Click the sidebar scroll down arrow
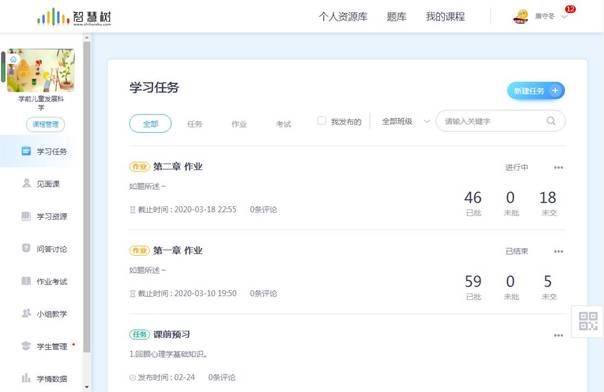 tap(87, 387)
